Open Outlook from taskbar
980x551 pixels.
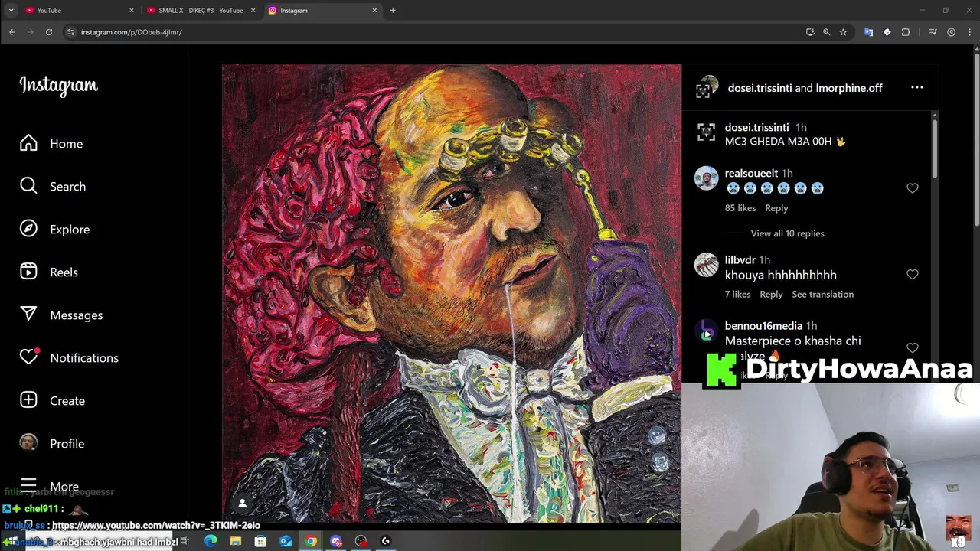[x=286, y=541]
